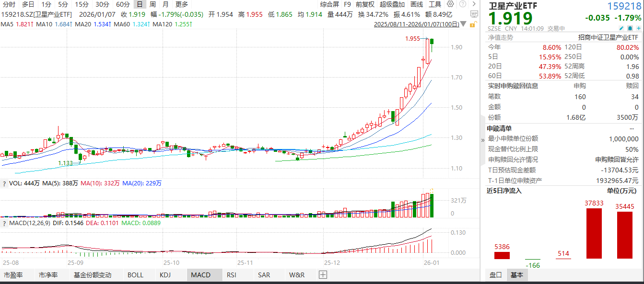The width and height of the screenshot is (644, 284).
Task: Collapse right panel with double-arrow handle
Action: coord(483,140)
